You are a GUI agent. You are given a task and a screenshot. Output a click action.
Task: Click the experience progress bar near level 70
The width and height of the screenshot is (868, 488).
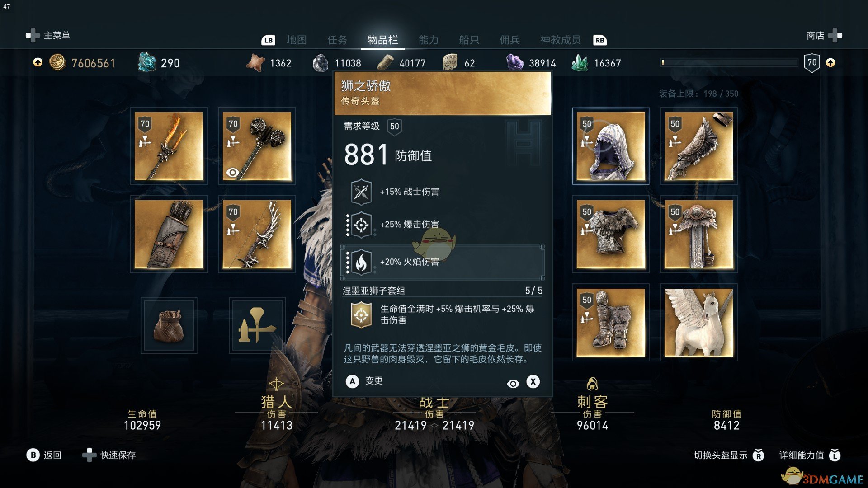point(730,62)
